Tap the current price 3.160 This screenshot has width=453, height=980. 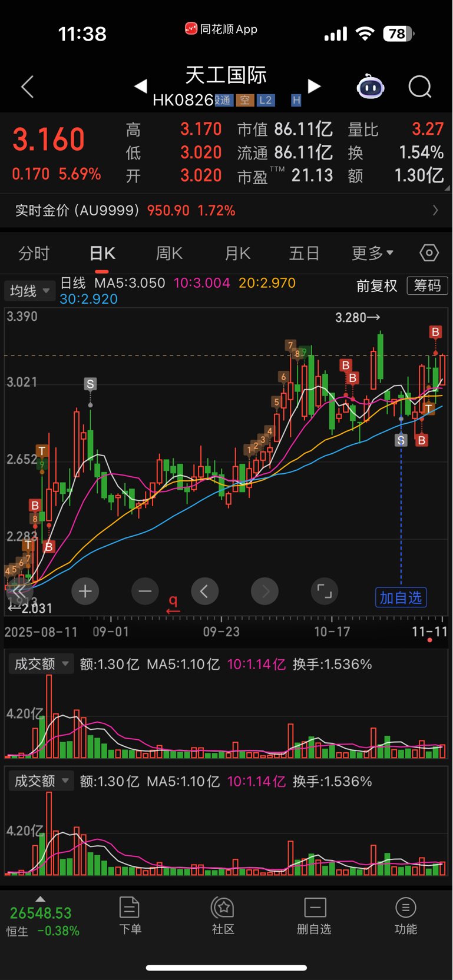49,139
